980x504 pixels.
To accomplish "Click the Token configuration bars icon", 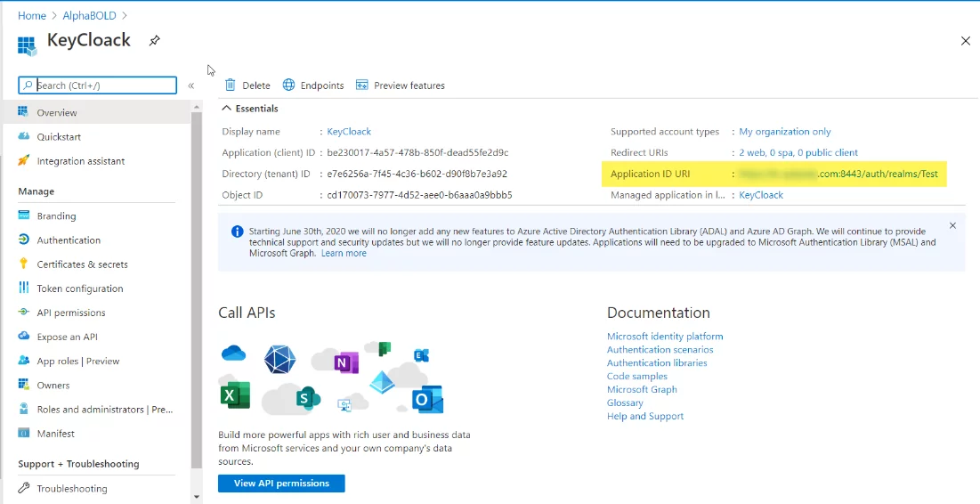I will (24, 289).
